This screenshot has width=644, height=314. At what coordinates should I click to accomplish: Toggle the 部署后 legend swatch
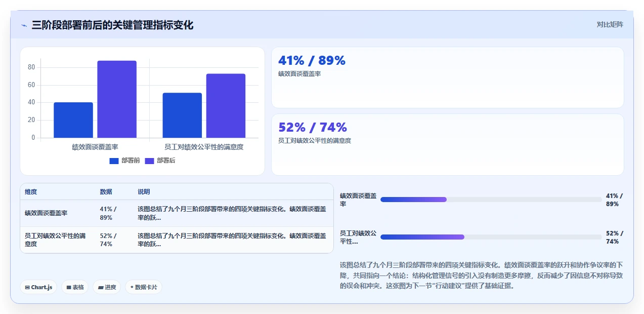(x=149, y=161)
